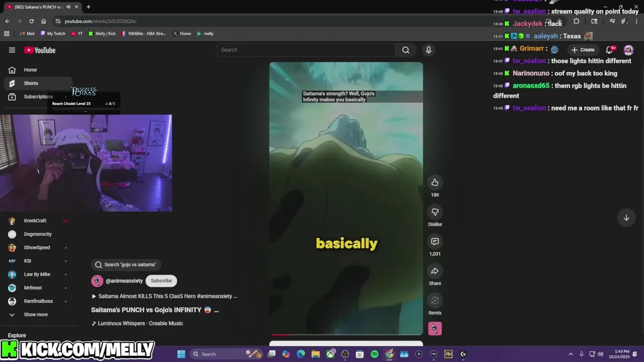Open the Saitama Almost KILLS related video link

coord(164,296)
